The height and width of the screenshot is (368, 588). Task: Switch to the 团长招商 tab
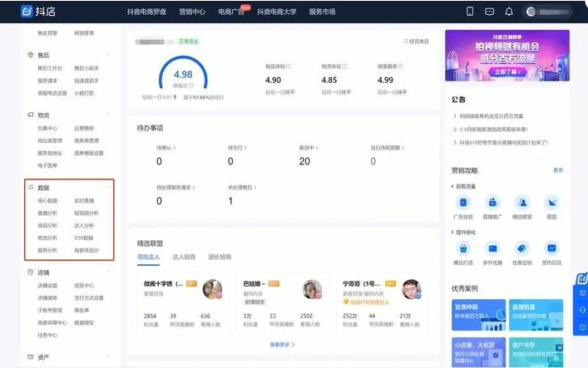[220, 257]
